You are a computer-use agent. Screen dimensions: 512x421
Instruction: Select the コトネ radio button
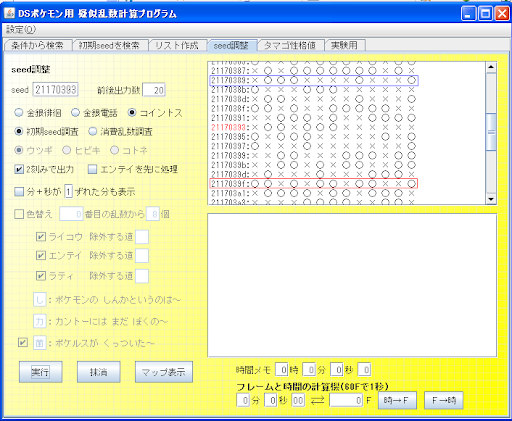[x=115, y=150]
